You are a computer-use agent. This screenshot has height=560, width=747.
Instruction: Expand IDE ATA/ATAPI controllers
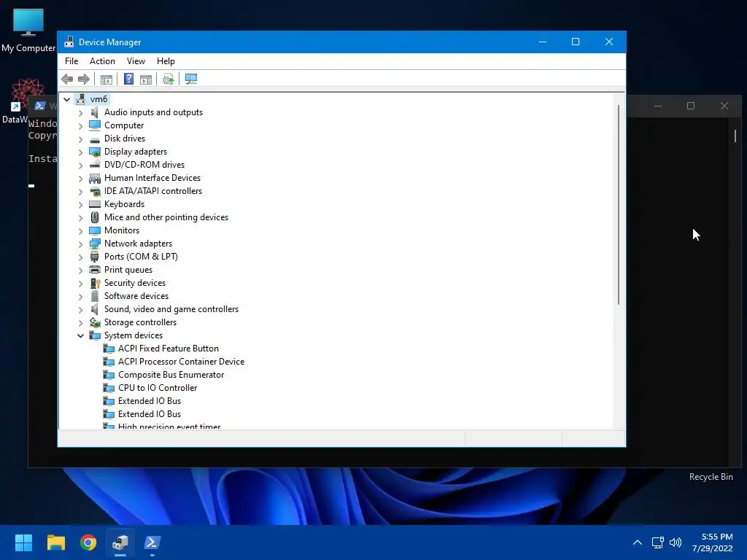click(x=80, y=192)
